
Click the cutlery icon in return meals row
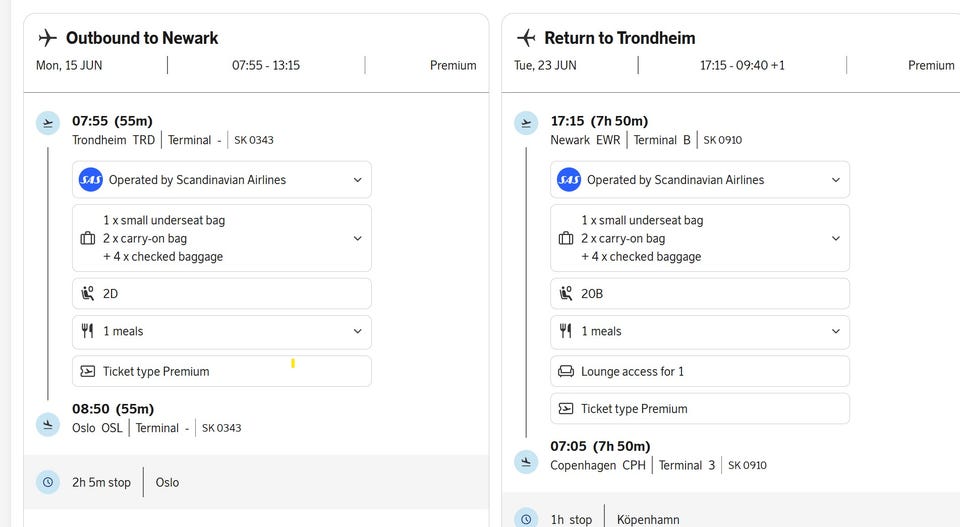pos(566,331)
